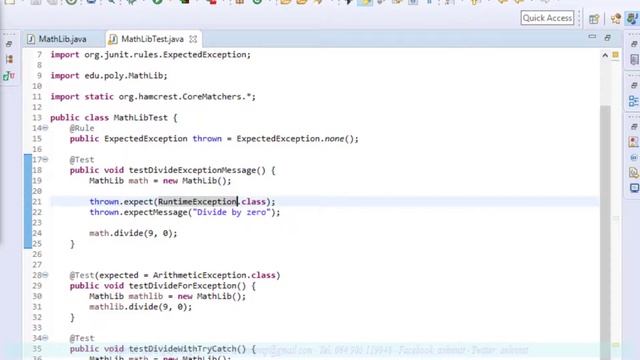640x360 pixels.
Task: Open the Package Explorer icon in left sidebar
Action: [9, 59]
